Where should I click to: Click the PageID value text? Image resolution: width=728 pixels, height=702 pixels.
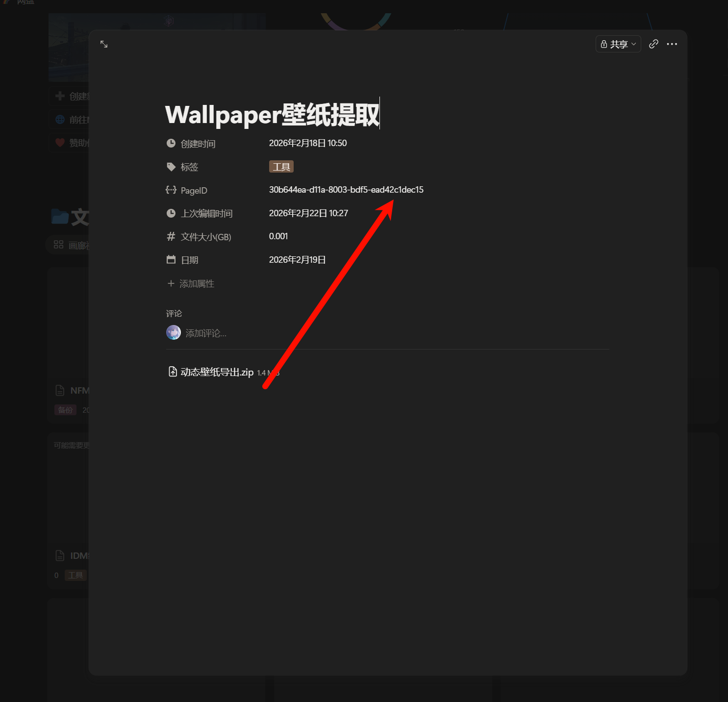[x=346, y=190]
